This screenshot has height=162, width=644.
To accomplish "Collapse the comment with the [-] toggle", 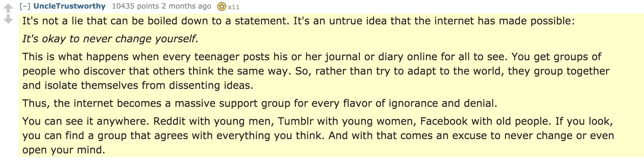I will pyautogui.click(x=25, y=6).
